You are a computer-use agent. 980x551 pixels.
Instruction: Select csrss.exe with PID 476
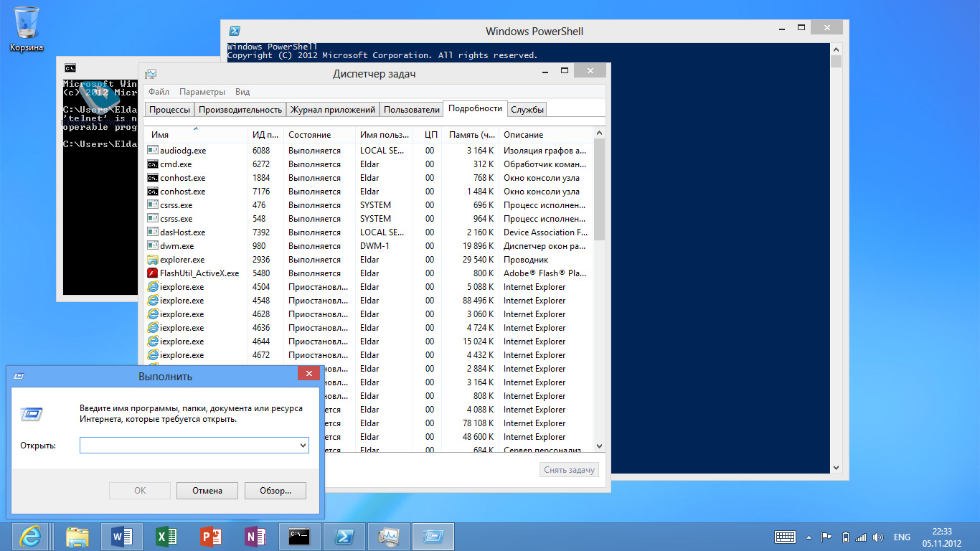coord(369,205)
